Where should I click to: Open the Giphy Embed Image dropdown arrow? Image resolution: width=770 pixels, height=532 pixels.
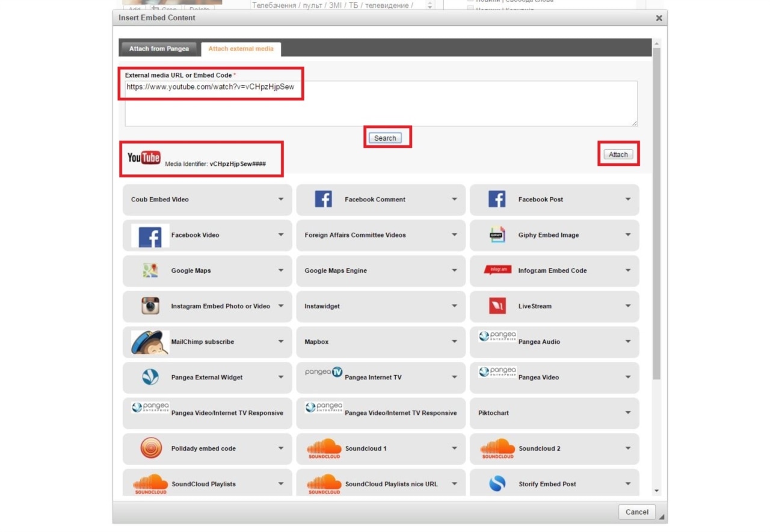pyautogui.click(x=628, y=235)
